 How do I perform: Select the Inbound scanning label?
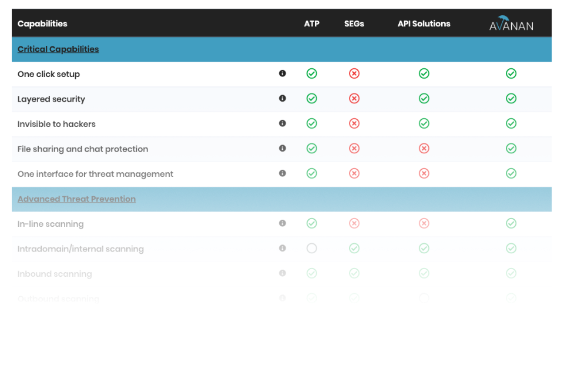coord(55,274)
